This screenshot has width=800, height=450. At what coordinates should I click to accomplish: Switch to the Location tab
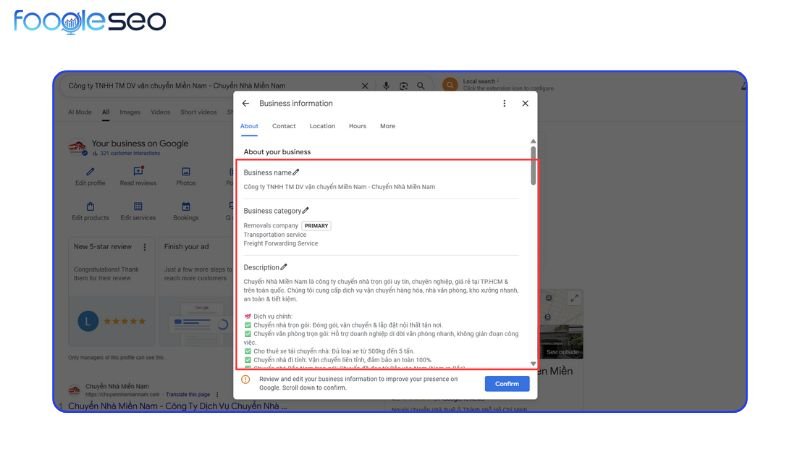point(322,126)
